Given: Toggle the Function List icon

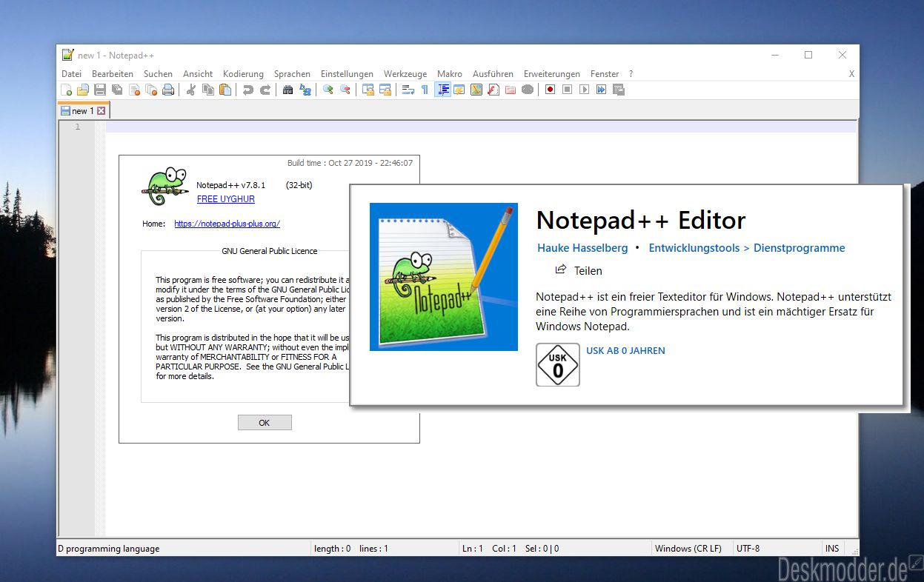Looking at the screenshot, I should click(x=493, y=90).
